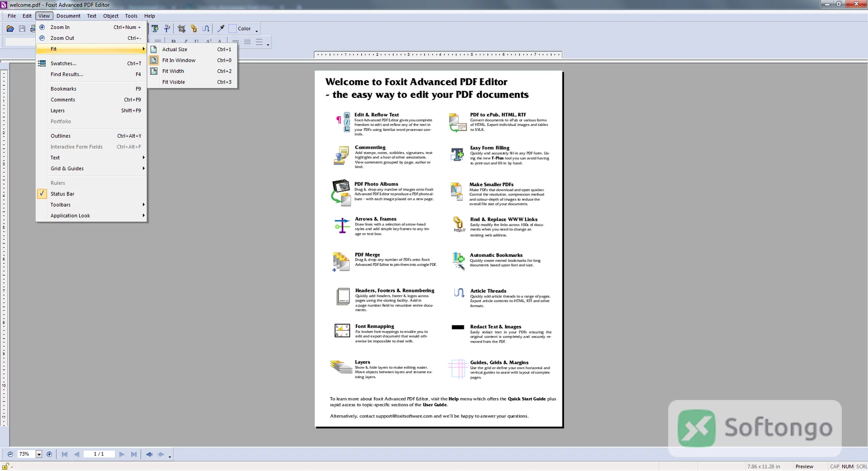
Task: Expand the Color toolbar options arrow
Action: pos(257,31)
